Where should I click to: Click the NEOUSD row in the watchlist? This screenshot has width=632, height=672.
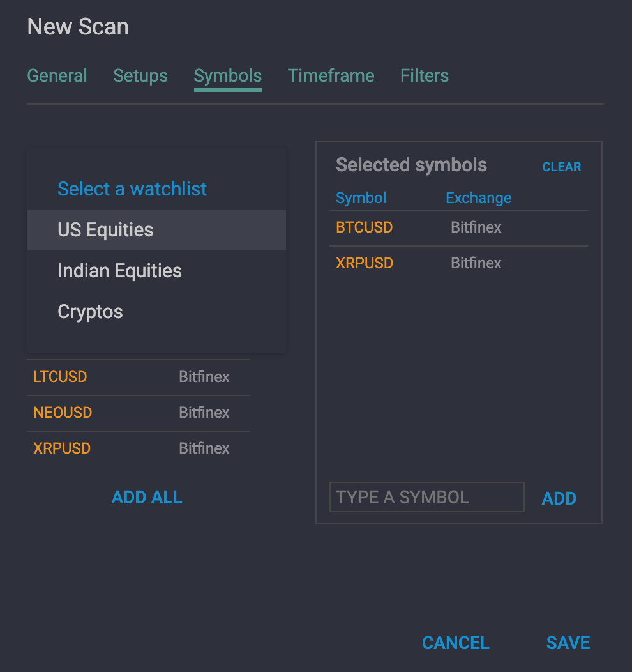click(63, 413)
